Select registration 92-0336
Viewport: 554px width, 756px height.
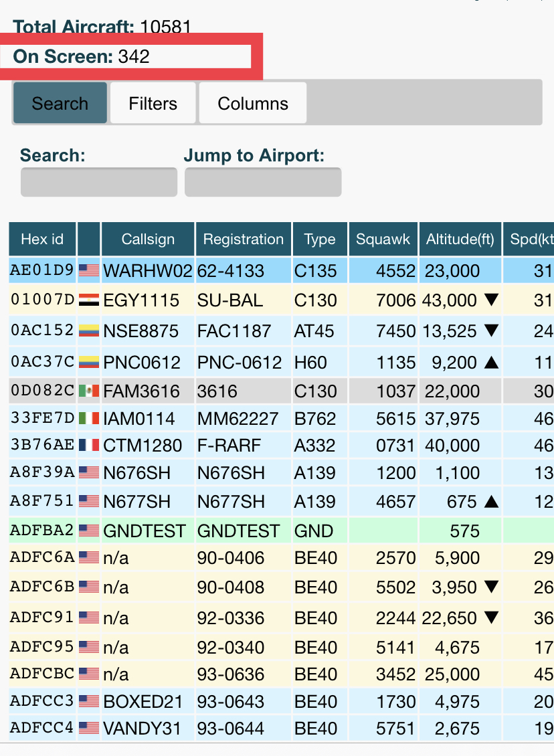tap(230, 618)
